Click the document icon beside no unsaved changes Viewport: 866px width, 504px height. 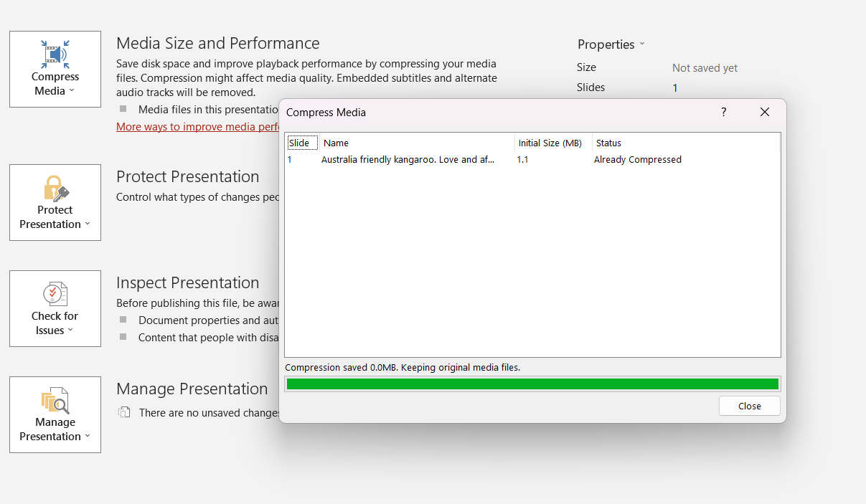(x=125, y=412)
